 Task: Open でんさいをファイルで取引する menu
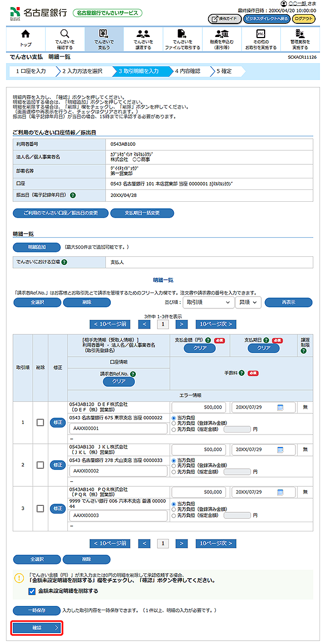click(x=182, y=39)
